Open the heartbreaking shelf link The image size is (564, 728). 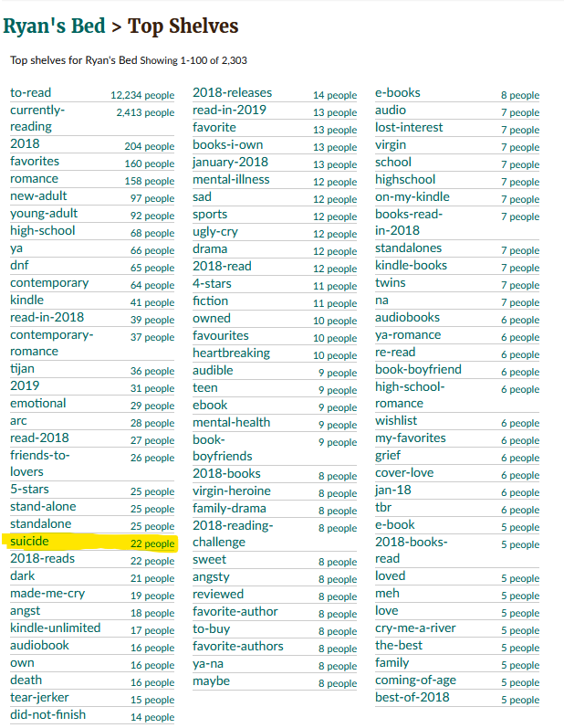232,353
